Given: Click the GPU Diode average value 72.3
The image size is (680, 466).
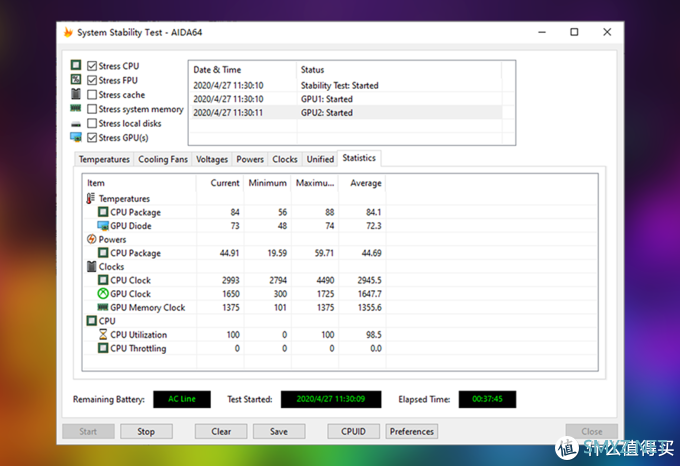Looking at the screenshot, I should [x=373, y=225].
